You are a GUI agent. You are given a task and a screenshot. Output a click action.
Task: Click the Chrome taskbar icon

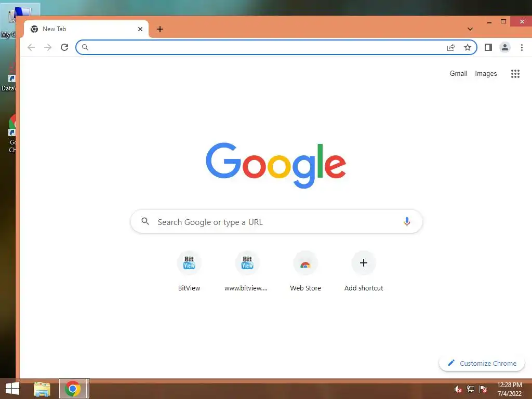click(73, 389)
